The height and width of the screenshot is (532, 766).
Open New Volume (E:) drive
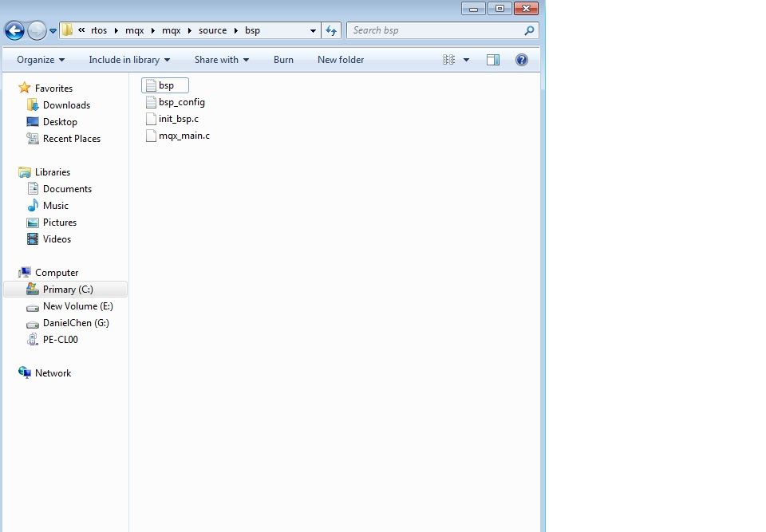pos(77,306)
